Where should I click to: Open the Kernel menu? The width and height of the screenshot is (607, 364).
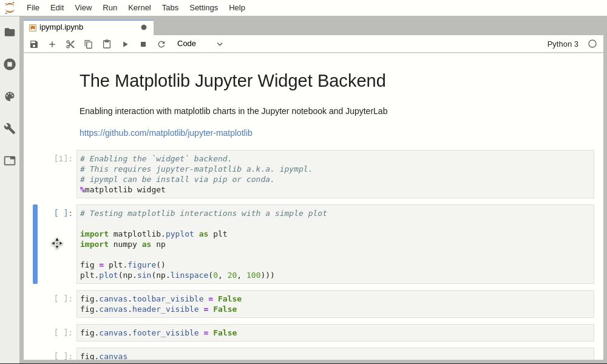click(140, 8)
